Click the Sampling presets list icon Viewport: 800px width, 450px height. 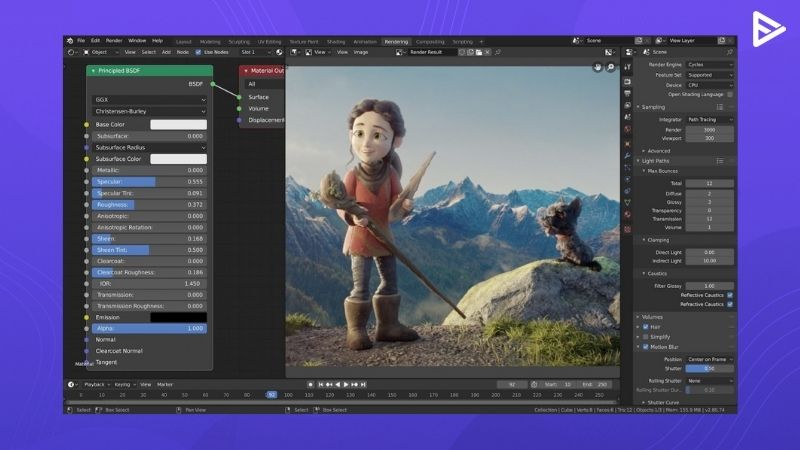click(720, 107)
